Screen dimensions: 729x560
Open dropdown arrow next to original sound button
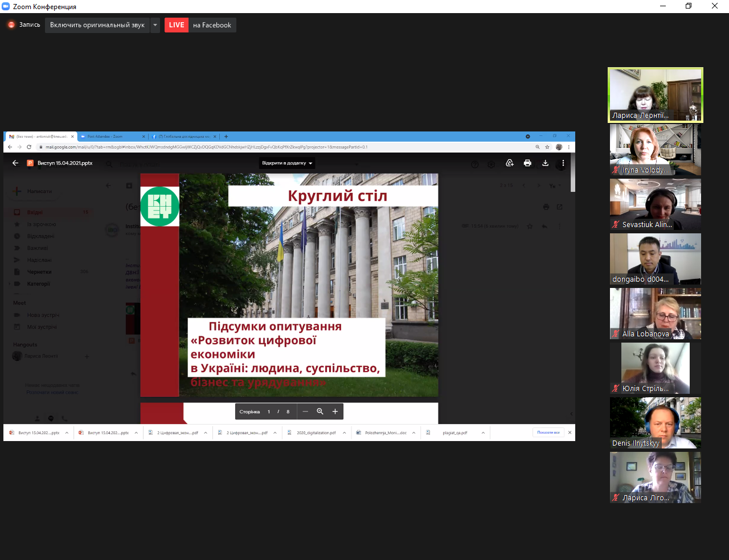coord(155,25)
